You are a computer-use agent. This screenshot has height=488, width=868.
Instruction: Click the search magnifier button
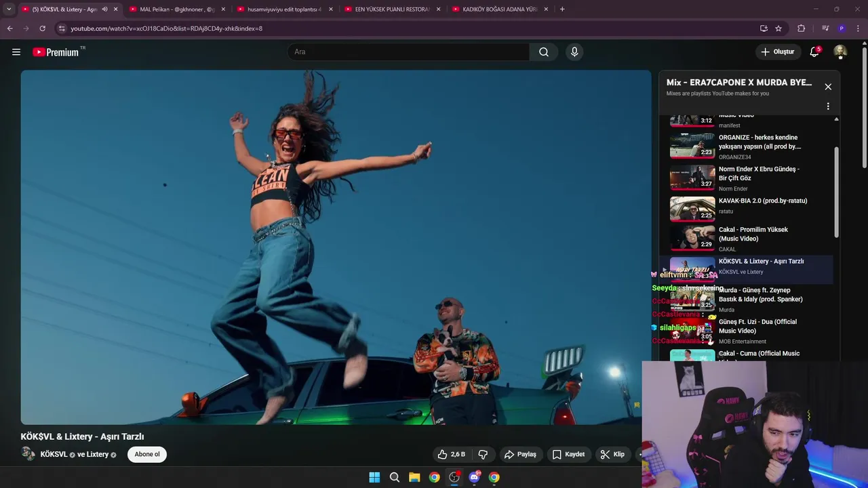coord(544,52)
